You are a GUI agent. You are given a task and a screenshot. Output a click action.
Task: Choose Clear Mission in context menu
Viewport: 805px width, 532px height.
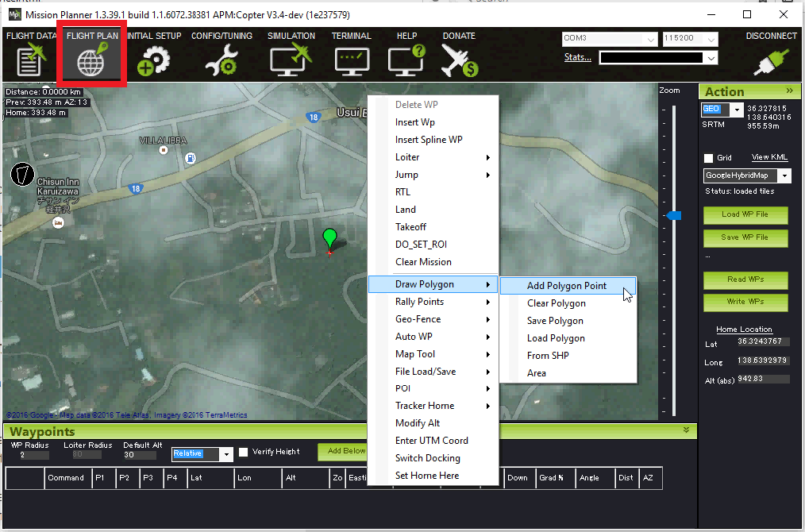[x=423, y=262]
